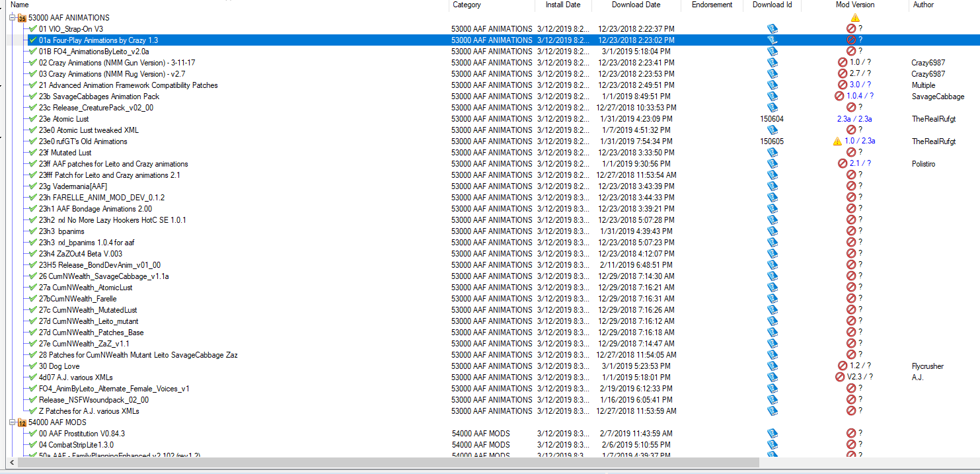This screenshot has height=474, width=980.
Task: Click the red version icon for 04 CombatStripLite1.3.0
Action: [851, 445]
